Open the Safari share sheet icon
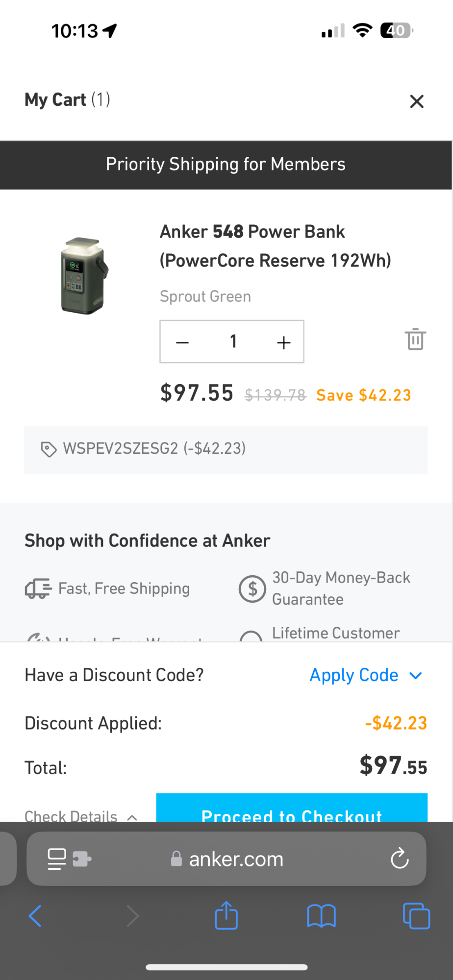Viewport: 453px width, 980px height. (226, 915)
